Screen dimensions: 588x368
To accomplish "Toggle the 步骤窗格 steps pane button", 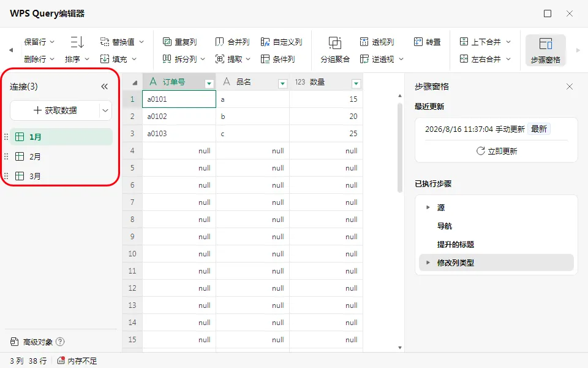I will (545, 50).
